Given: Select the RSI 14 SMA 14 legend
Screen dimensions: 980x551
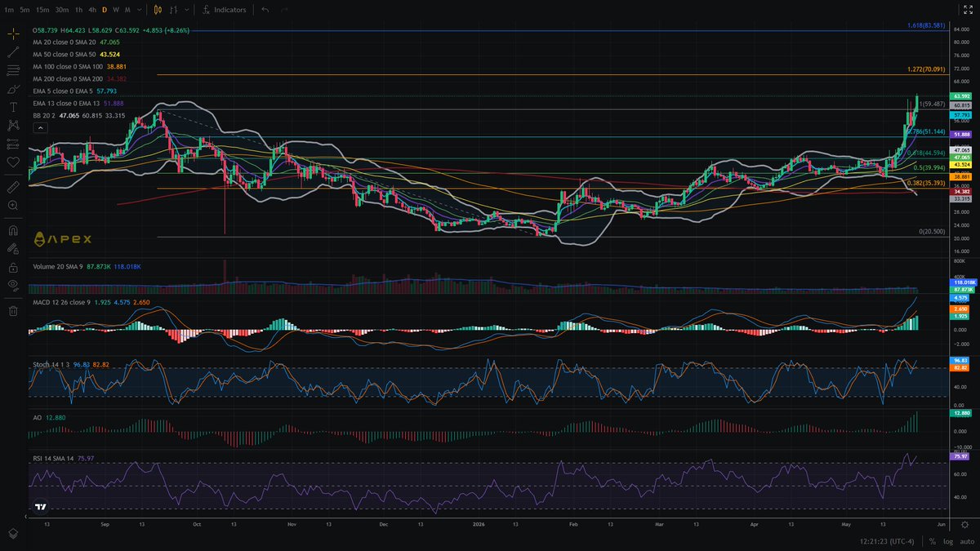Looking at the screenshot, I should (53, 459).
